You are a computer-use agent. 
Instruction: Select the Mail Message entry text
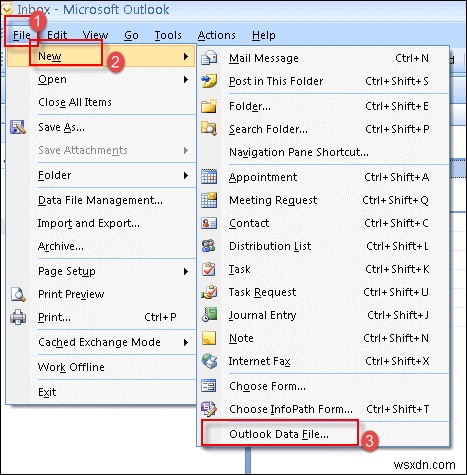pos(264,58)
